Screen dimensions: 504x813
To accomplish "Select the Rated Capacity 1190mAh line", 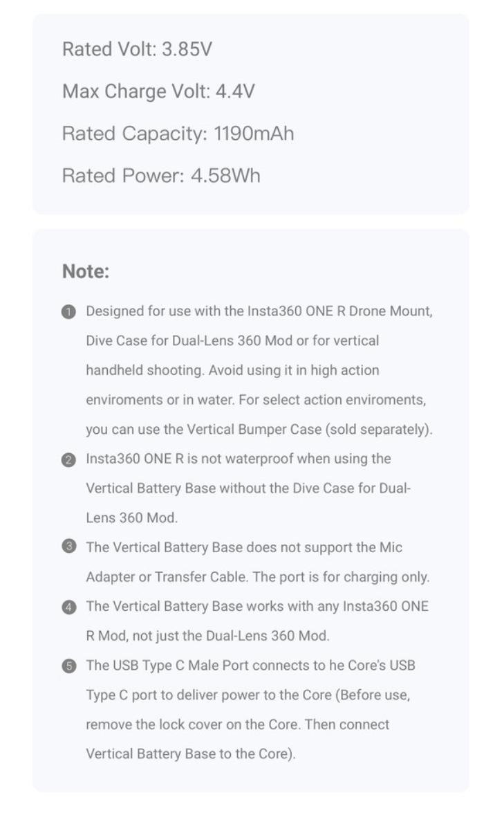I will coord(178,134).
